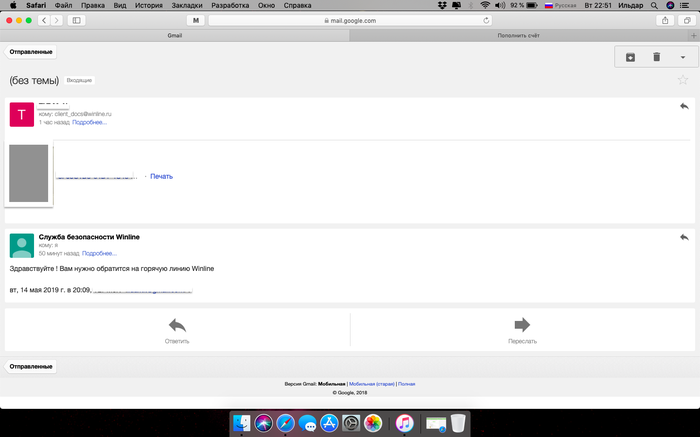Expand Подробнее details in Winline message
The image size is (700, 437).
click(x=99, y=253)
